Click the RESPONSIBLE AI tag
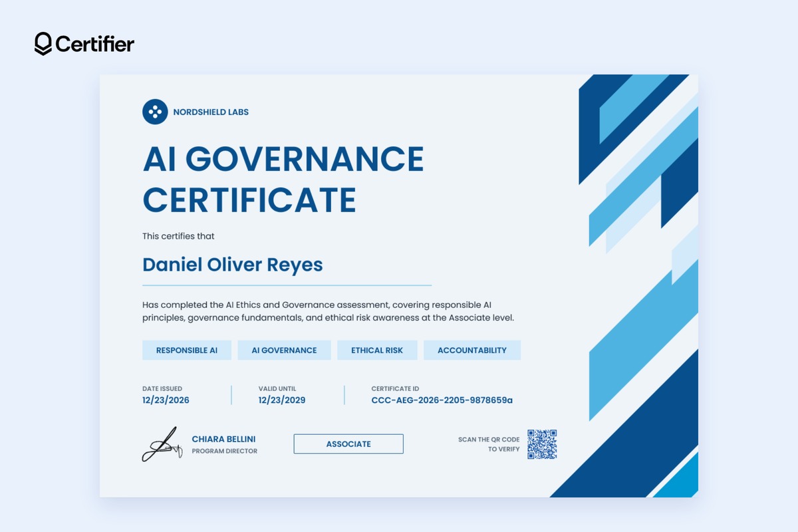798x532 pixels. (187, 350)
